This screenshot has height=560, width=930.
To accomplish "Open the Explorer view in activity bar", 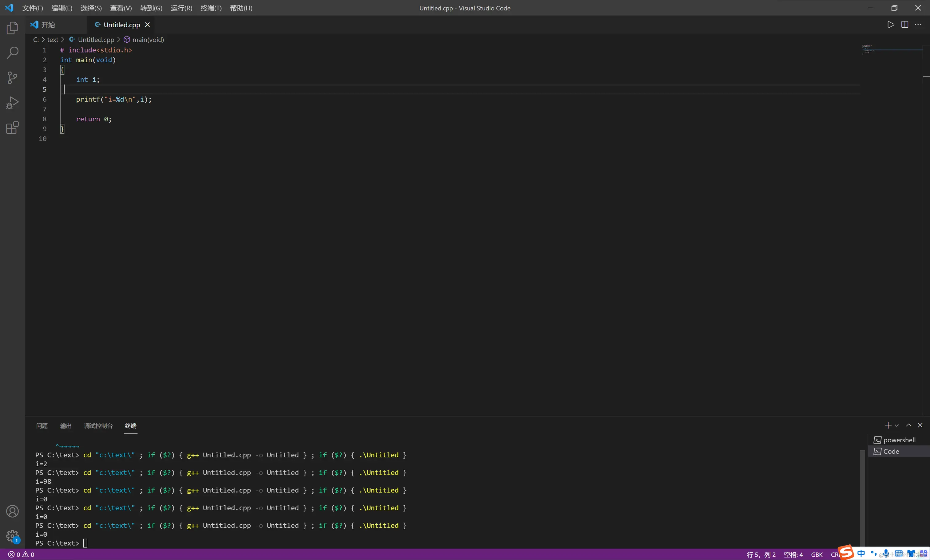I will 12,28.
